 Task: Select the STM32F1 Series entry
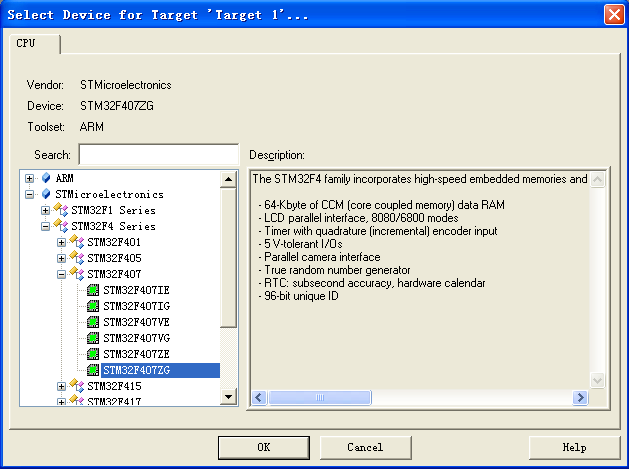coord(114,210)
